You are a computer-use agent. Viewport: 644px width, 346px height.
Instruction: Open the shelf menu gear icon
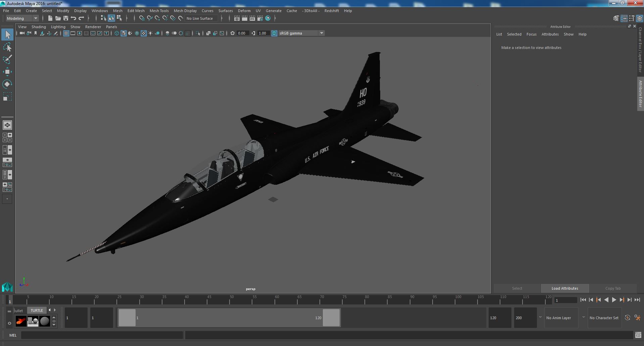pos(9,323)
